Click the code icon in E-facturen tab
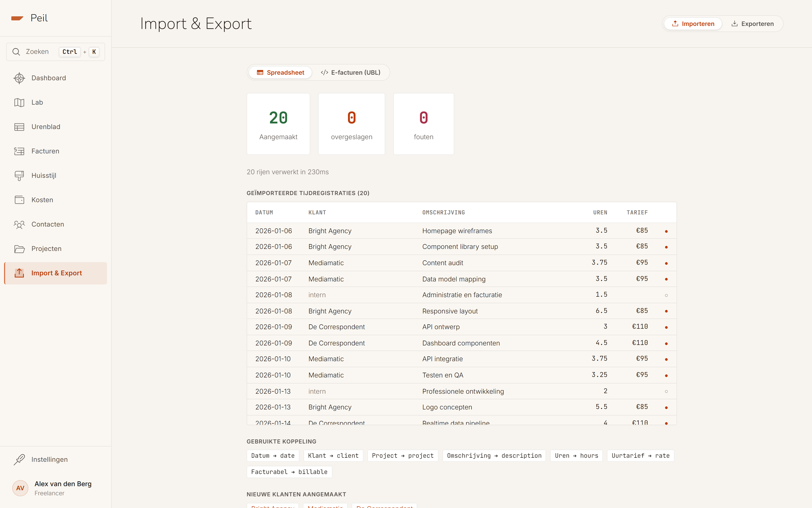Screen dimensions: 812x508 tap(324, 73)
